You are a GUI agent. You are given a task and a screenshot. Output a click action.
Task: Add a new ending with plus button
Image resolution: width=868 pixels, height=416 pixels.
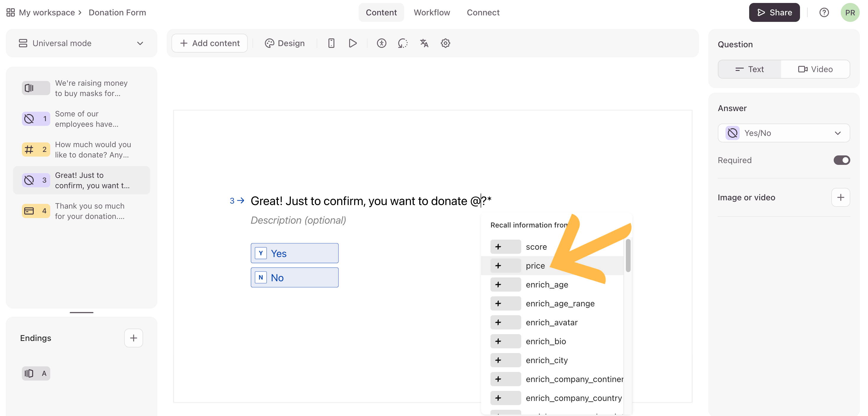click(133, 338)
